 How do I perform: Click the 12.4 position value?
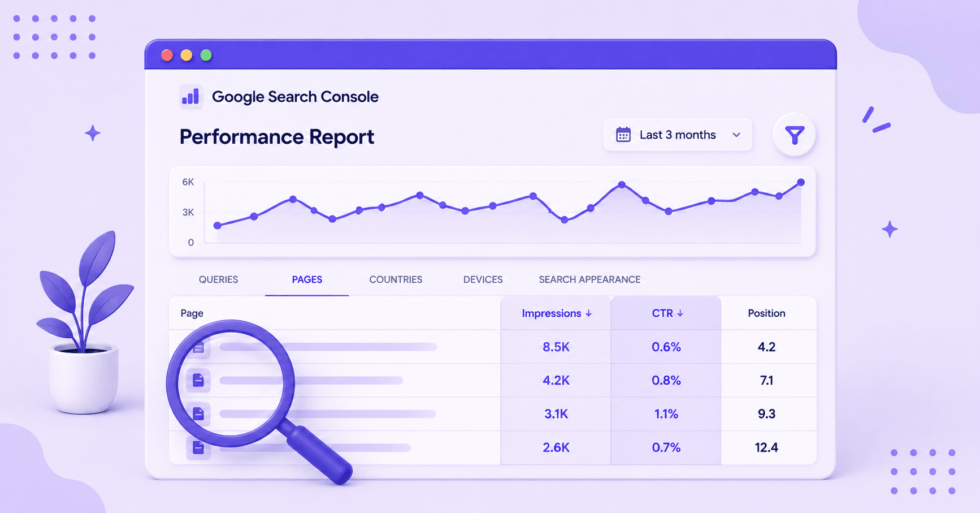pos(766,448)
